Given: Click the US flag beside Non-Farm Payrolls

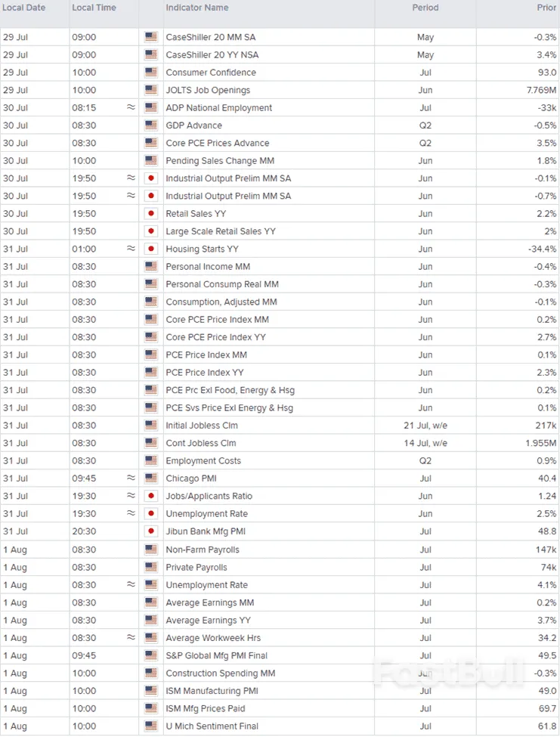Looking at the screenshot, I should [x=151, y=550].
